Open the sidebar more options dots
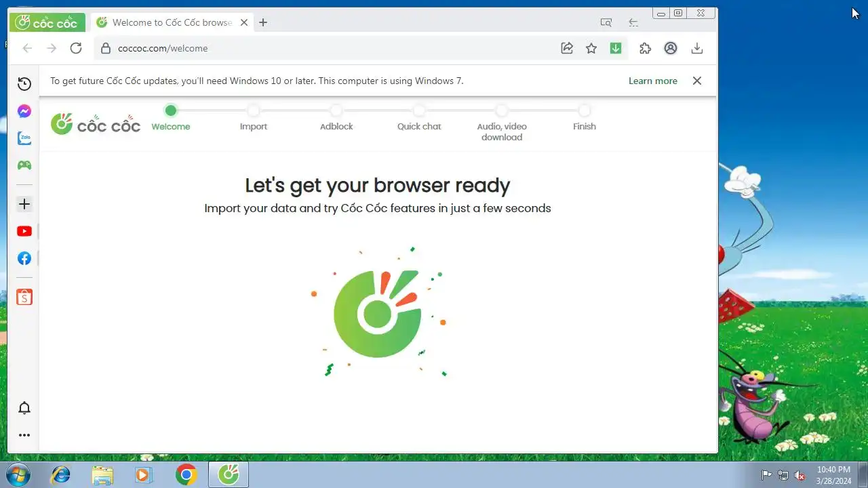This screenshot has width=868, height=488. coord(24,436)
